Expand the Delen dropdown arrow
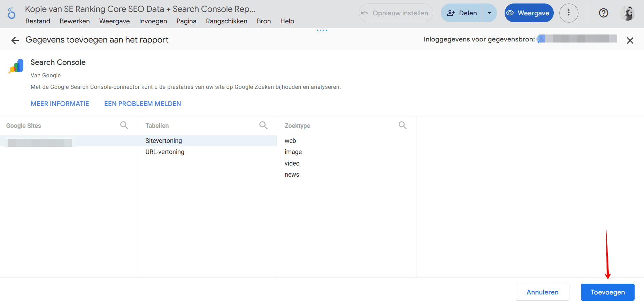The height and width of the screenshot is (307, 644). pos(489,13)
